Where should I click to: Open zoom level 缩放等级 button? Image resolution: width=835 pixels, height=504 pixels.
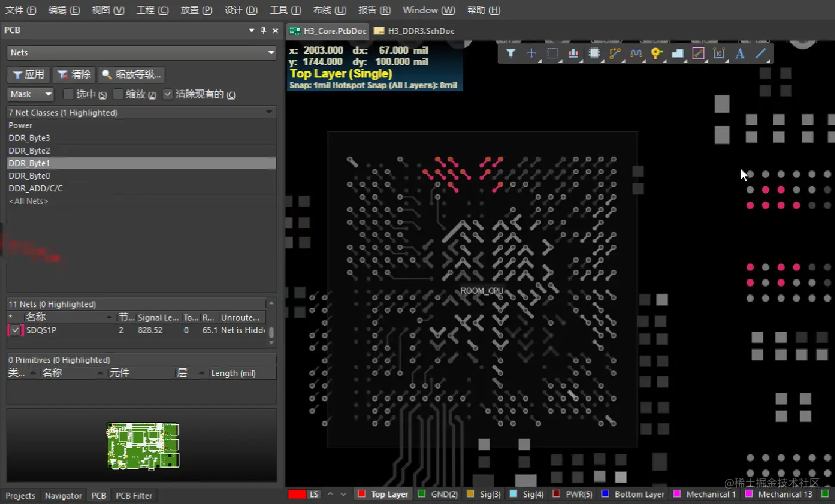click(x=131, y=74)
